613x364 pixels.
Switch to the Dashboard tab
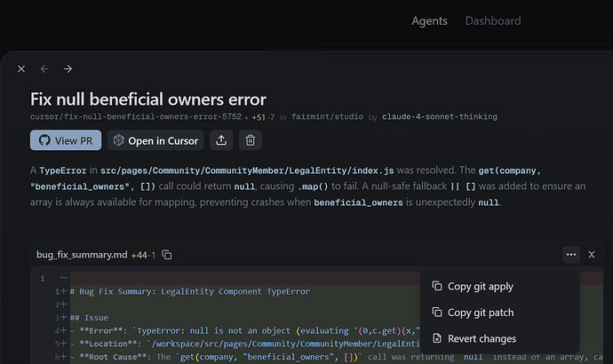coord(493,20)
